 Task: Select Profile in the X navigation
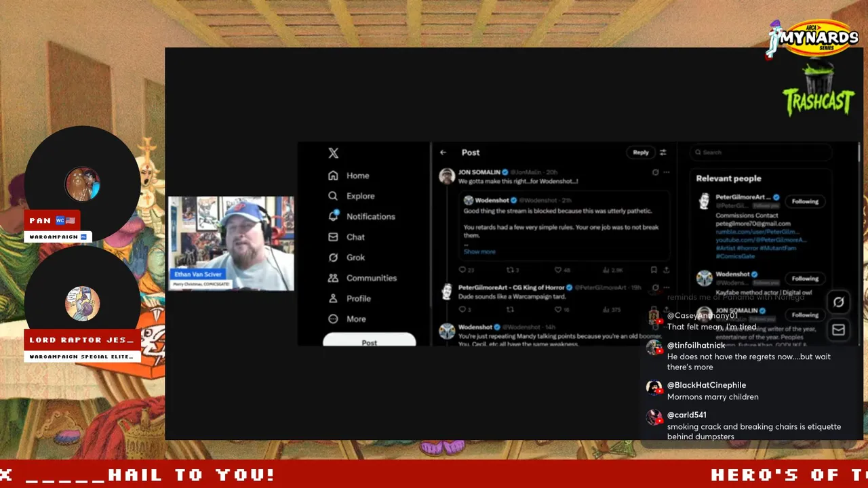359,298
